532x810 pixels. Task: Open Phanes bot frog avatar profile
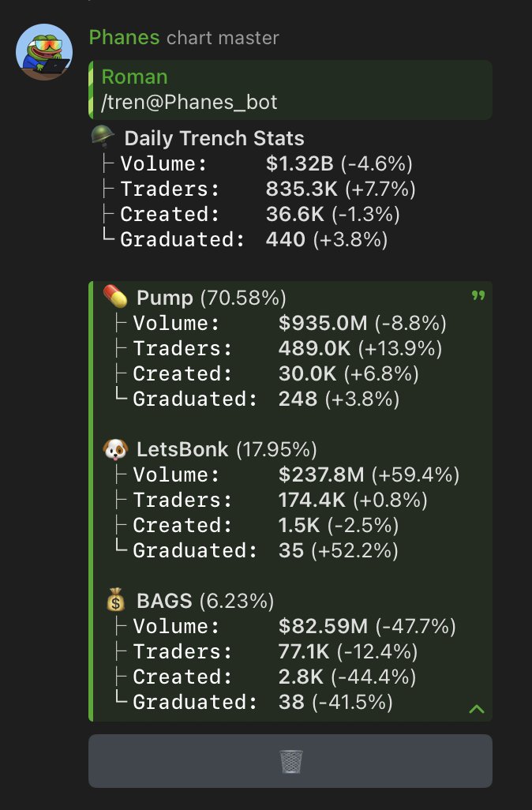[44, 51]
